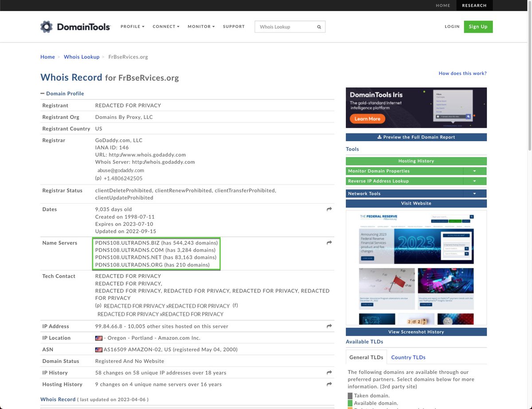532x409 pixels.
Task: Click the Federal Reserve website screenshot thumbnail
Action: pos(416,267)
